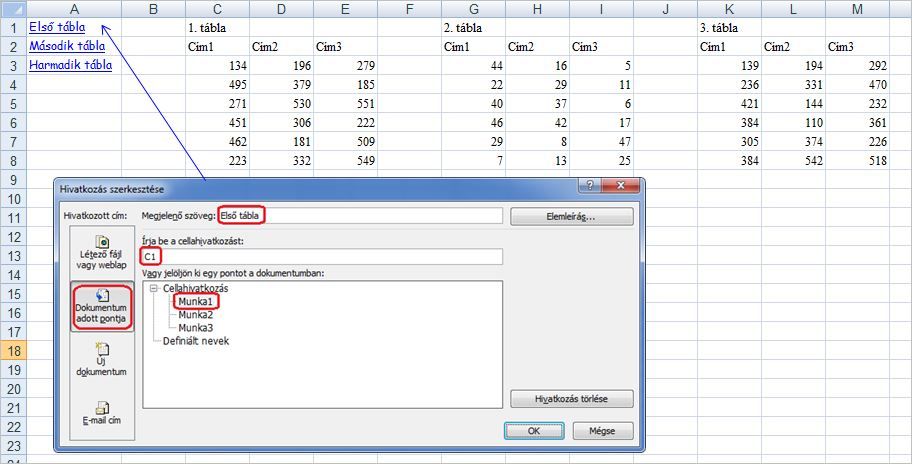Viewport: 912px width, 464px height.
Task: Click cell with value 306
Action: coord(282,123)
